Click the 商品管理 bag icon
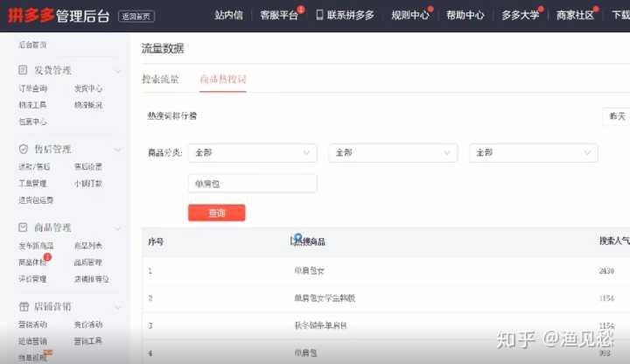630x364 pixels. click(23, 227)
